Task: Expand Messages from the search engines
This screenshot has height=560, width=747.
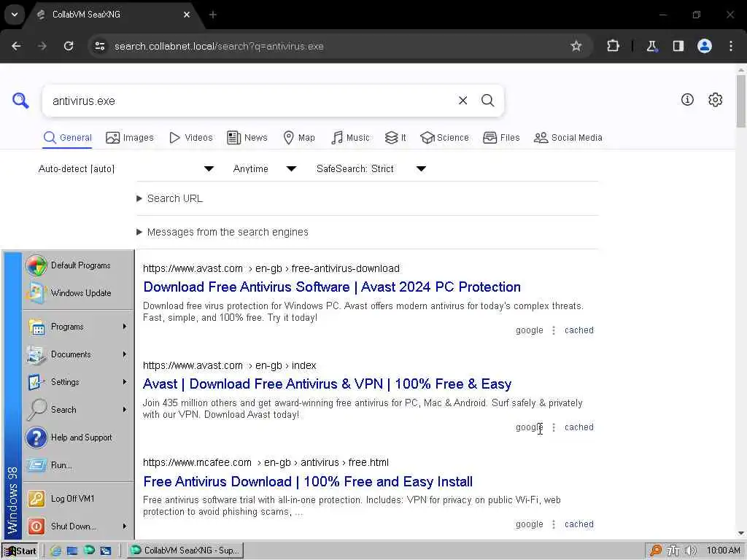Action: point(222,232)
